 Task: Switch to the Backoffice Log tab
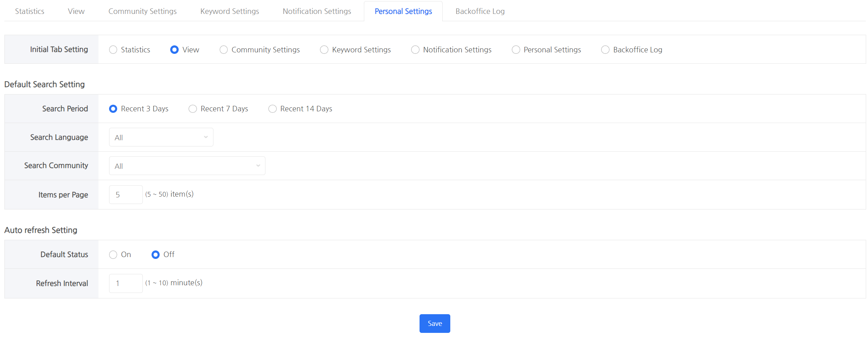(480, 11)
